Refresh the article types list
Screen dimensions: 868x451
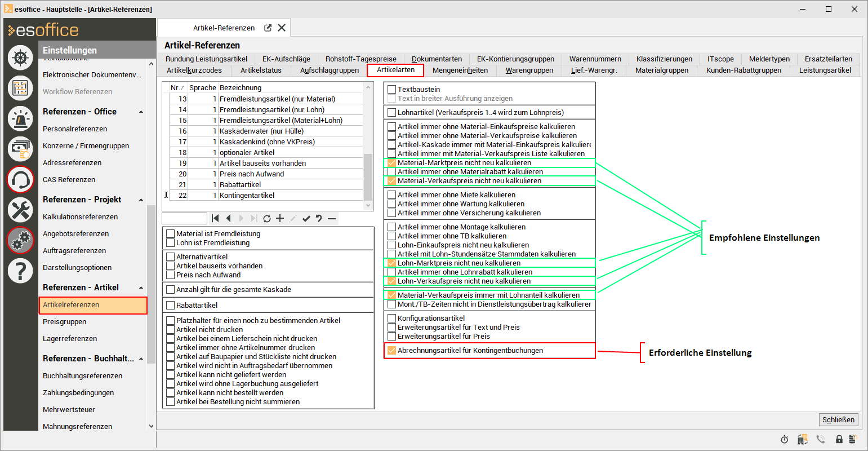pos(267,218)
